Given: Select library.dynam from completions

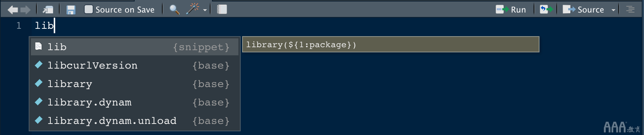Looking at the screenshot, I should pos(135,102).
